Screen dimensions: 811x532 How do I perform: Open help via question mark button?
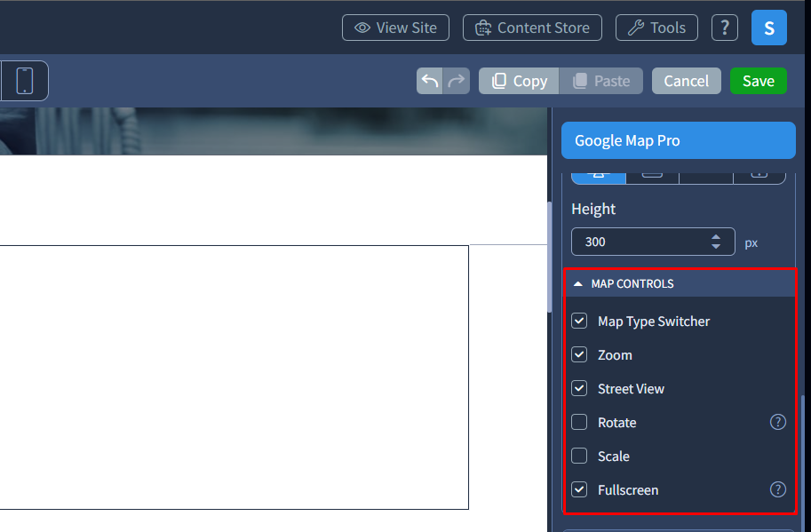point(724,28)
